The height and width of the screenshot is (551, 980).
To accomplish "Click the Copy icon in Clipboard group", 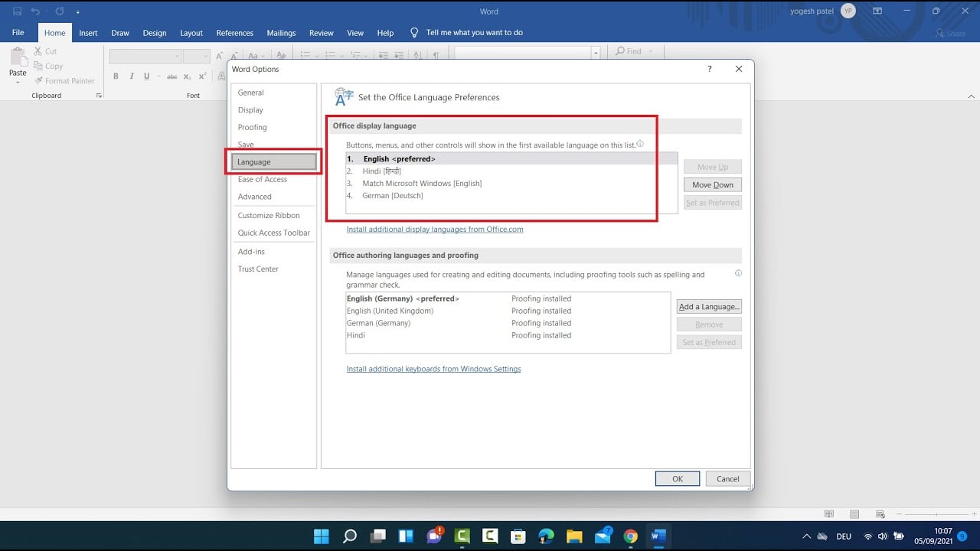I will tap(38, 66).
